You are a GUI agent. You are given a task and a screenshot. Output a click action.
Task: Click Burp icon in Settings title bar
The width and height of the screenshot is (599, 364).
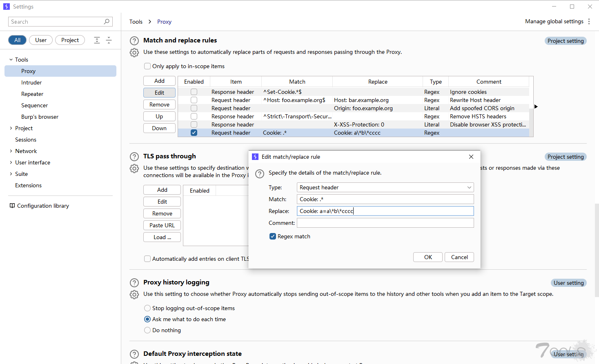point(7,7)
